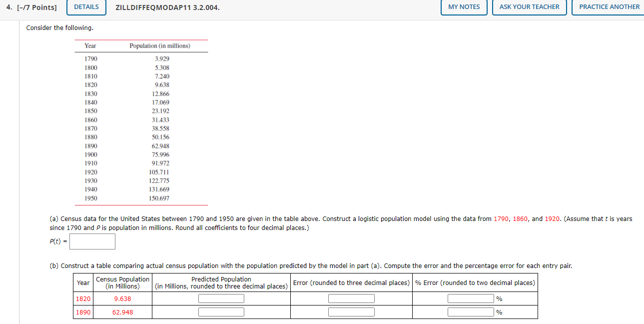Click the Year column header in part (b) table
This screenshot has height=324, width=644.
coord(83,282)
